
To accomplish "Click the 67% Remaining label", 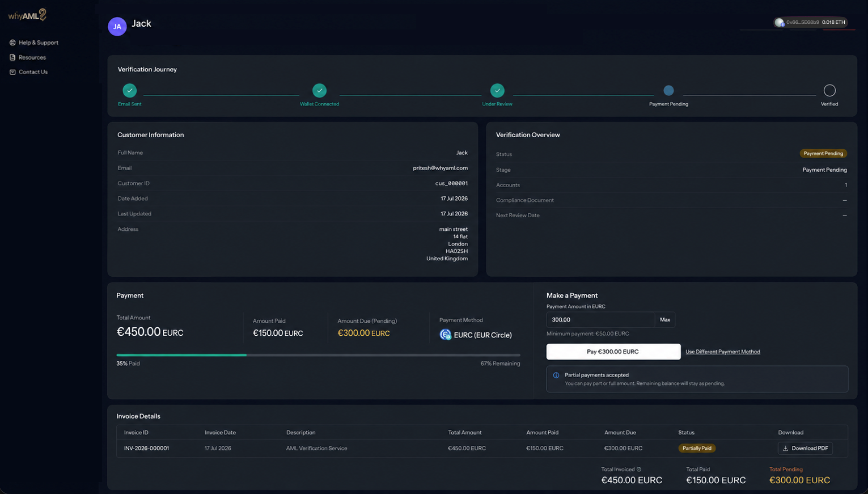I will 500,364.
